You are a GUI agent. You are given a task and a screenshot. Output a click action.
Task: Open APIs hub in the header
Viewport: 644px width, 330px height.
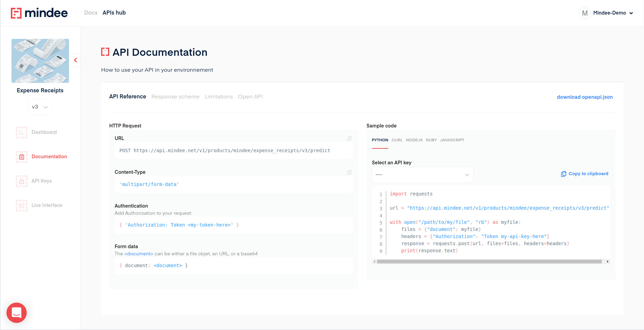pyautogui.click(x=114, y=13)
